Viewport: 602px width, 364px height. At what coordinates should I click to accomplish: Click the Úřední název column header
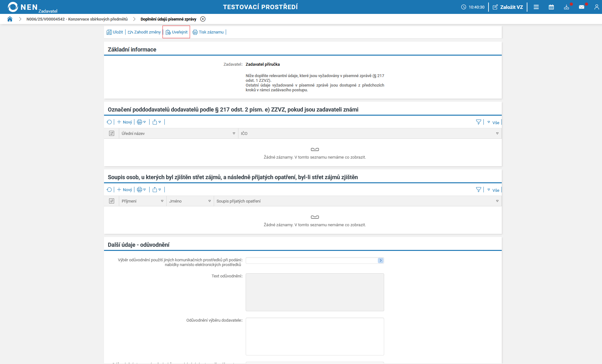(179, 133)
